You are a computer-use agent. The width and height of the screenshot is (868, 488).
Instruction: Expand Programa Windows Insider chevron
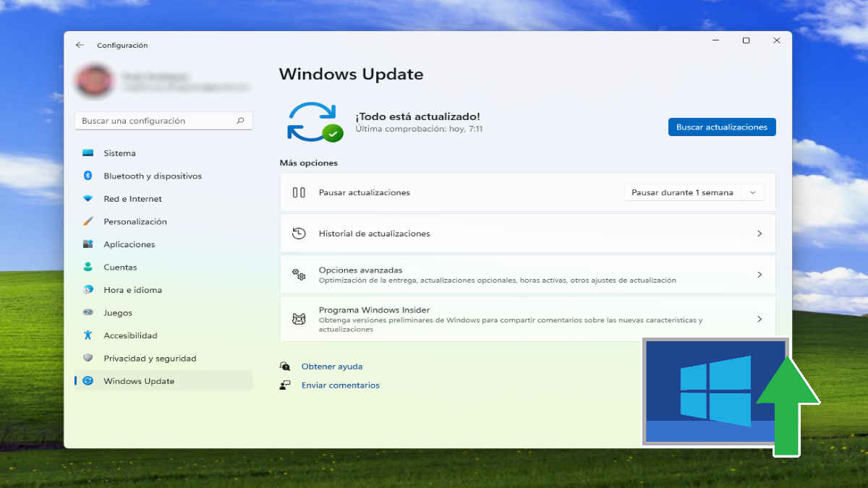point(759,319)
